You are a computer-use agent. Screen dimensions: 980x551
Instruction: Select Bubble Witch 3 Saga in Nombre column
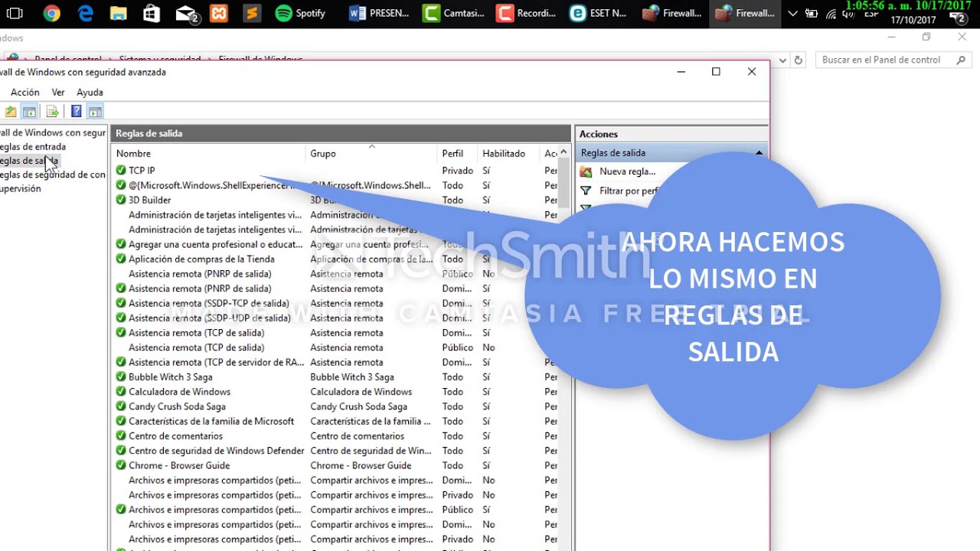170,377
